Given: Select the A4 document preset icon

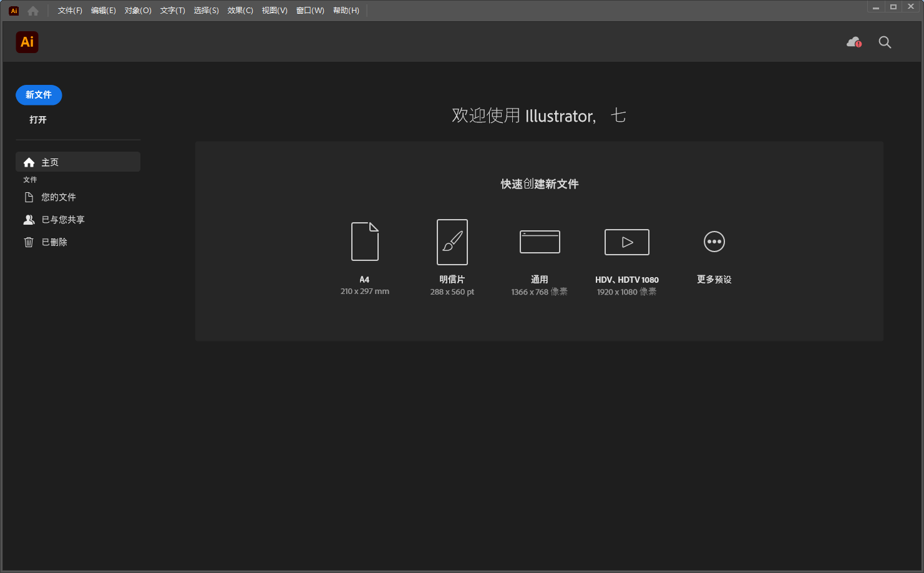Looking at the screenshot, I should click(x=365, y=242).
